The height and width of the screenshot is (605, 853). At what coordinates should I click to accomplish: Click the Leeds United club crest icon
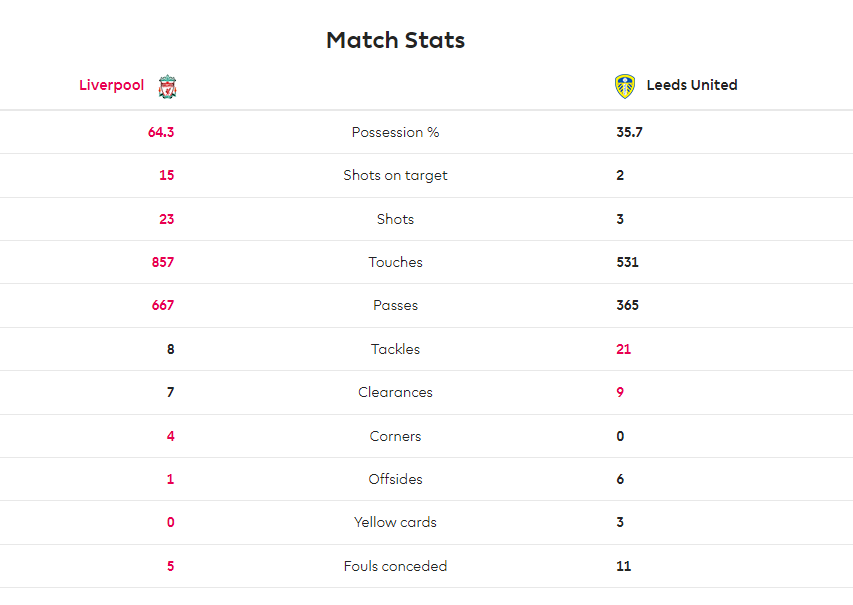point(625,87)
